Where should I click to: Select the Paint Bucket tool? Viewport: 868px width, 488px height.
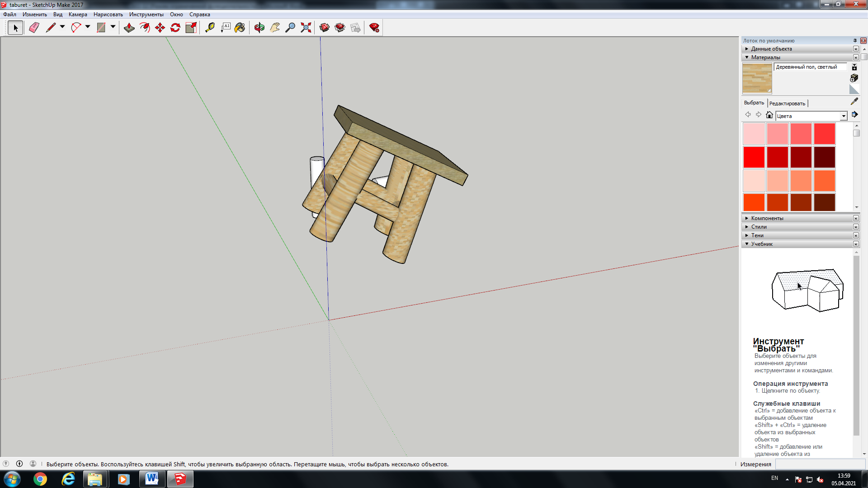pos(240,28)
